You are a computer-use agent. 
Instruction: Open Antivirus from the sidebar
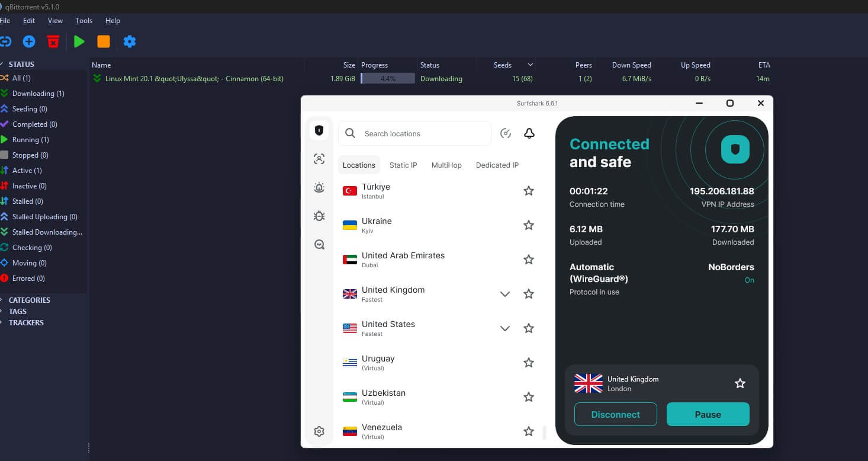319,216
